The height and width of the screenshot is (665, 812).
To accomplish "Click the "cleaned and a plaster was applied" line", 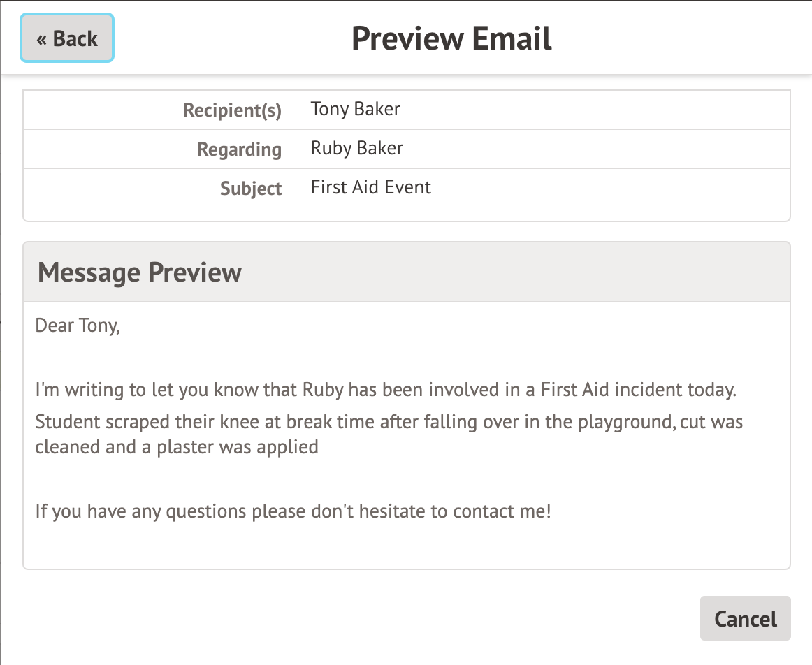I will [x=176, y=446].
